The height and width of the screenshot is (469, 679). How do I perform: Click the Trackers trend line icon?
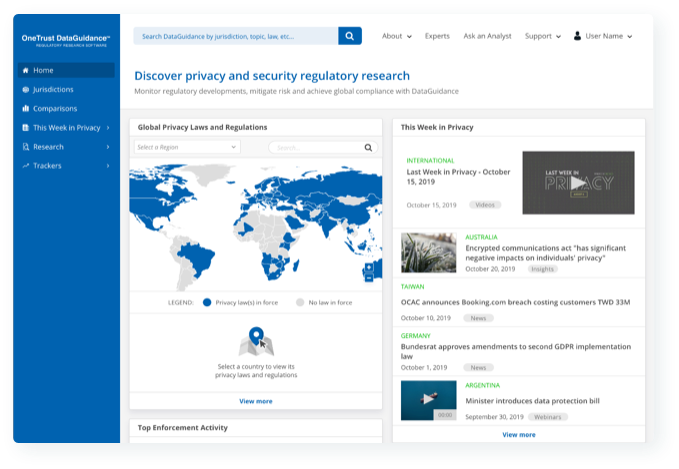pyautogui.click(x=26, y=165)
